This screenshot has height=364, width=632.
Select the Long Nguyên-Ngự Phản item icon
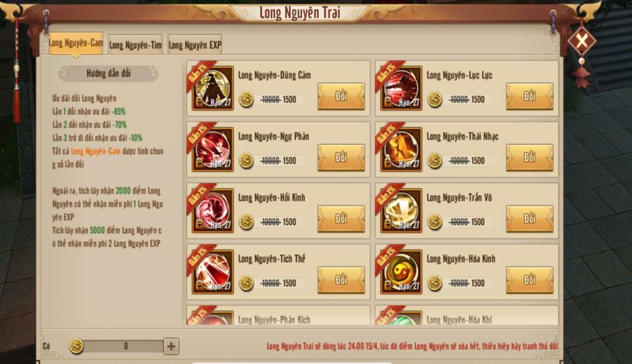[x=213, y=149]
